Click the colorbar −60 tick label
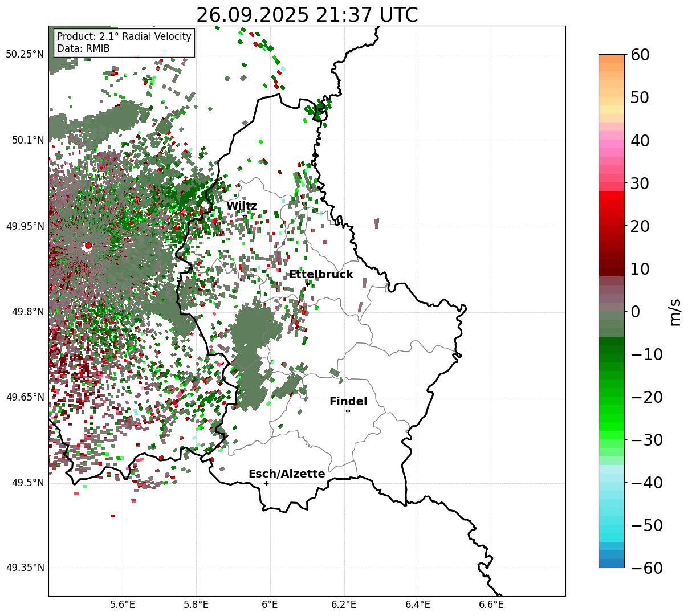 (x=646, y=568)
